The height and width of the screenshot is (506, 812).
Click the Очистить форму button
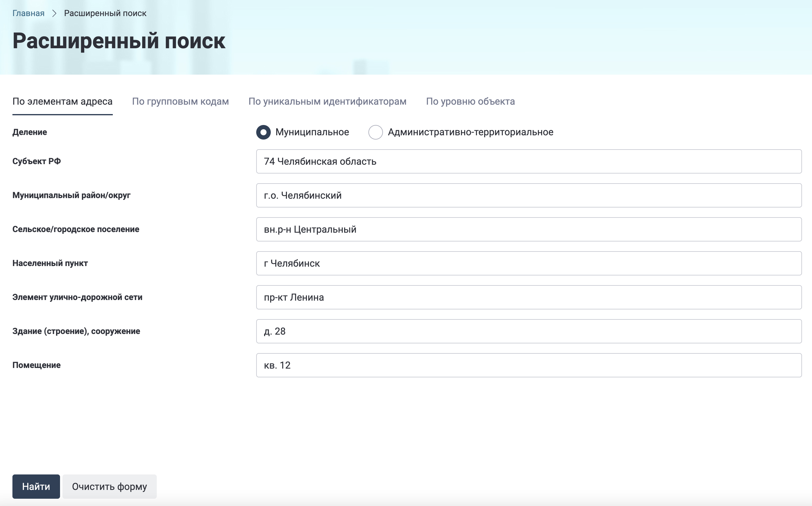pos(109,486)
